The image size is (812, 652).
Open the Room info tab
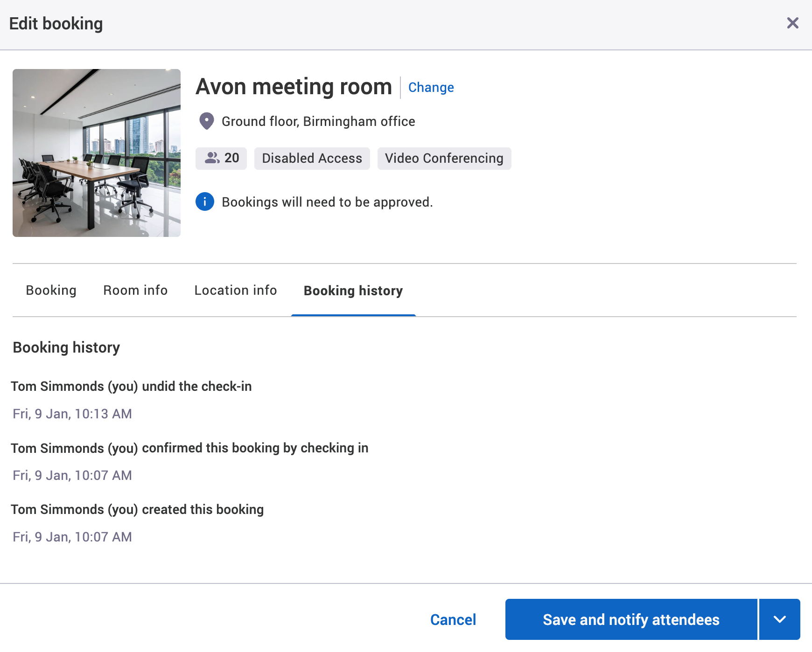135,290
